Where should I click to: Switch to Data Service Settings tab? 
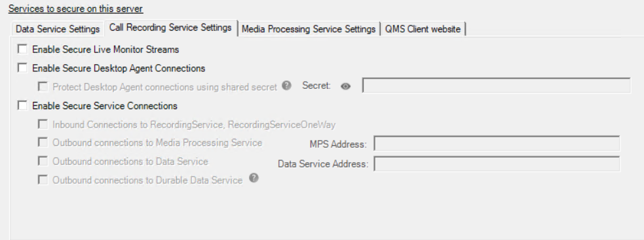click(58, 29)
